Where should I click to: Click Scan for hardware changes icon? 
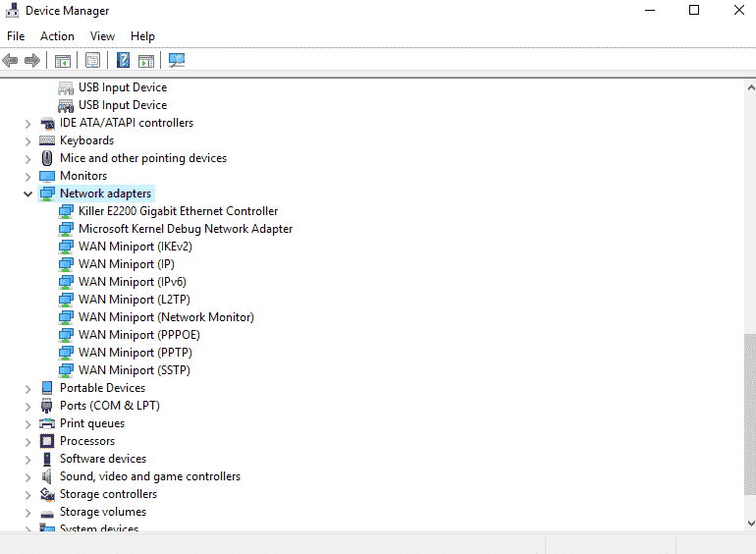click(177, 60)
